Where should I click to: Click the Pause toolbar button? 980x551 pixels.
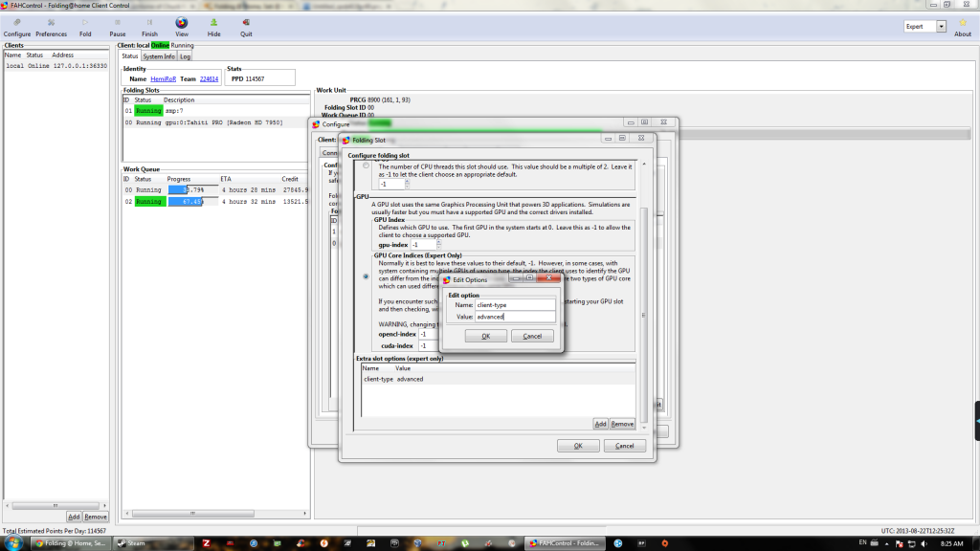pos(118,27)
